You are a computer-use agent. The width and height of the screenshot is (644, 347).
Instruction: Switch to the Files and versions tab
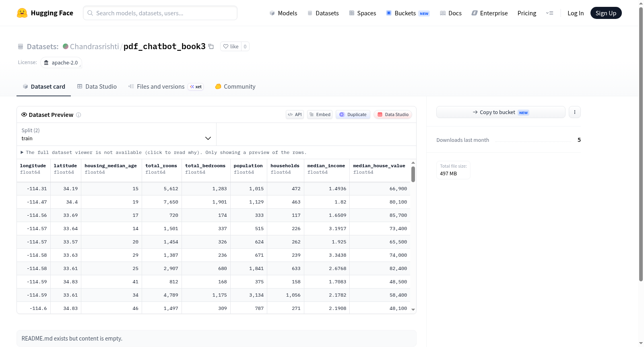[166, 87]
